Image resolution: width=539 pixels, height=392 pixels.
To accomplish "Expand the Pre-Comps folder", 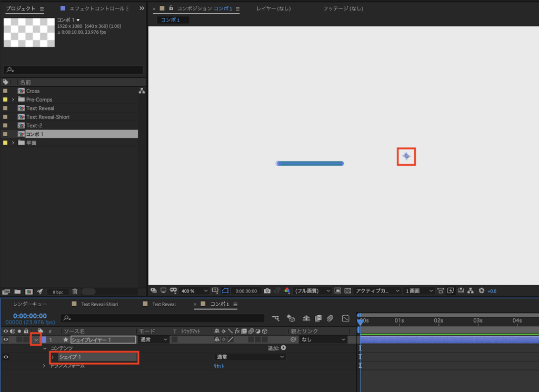I will [x=13, y=99].
